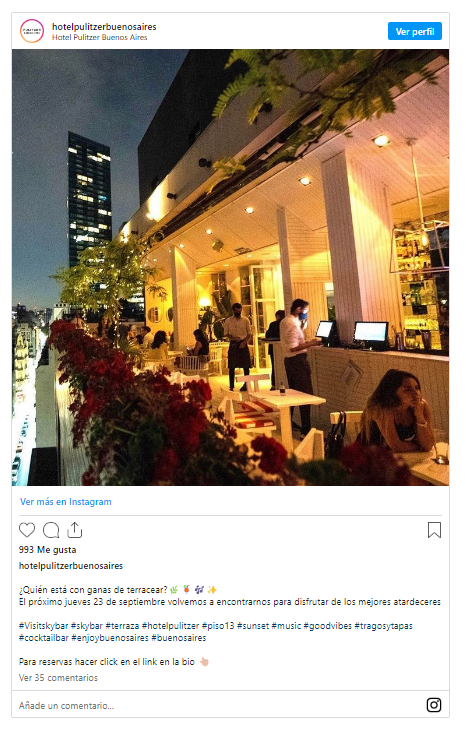
Task: Click the Ver perfil button
Action: pyautogui.click(x=415, y=32)
